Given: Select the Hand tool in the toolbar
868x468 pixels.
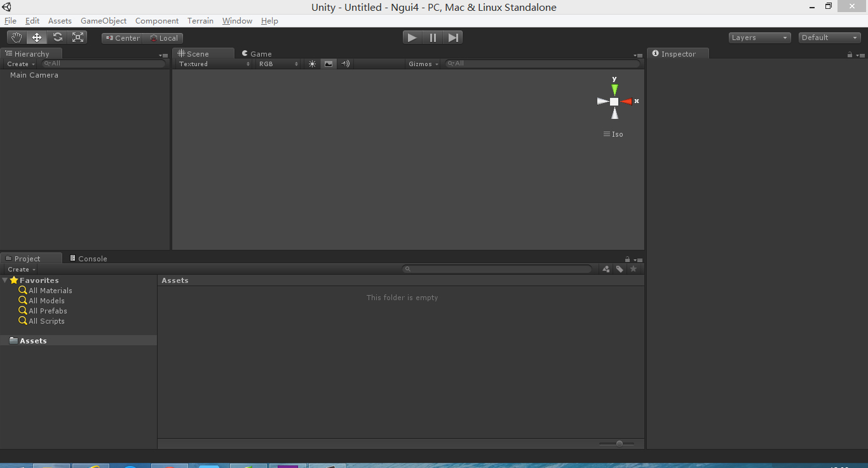Looking at the screenshot, I should (x=17, y=38).
